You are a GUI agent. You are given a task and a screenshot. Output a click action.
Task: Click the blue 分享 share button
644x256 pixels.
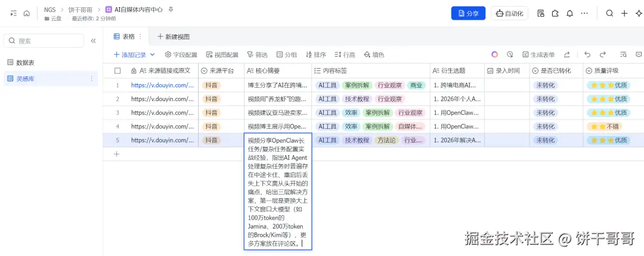point(468,13)
